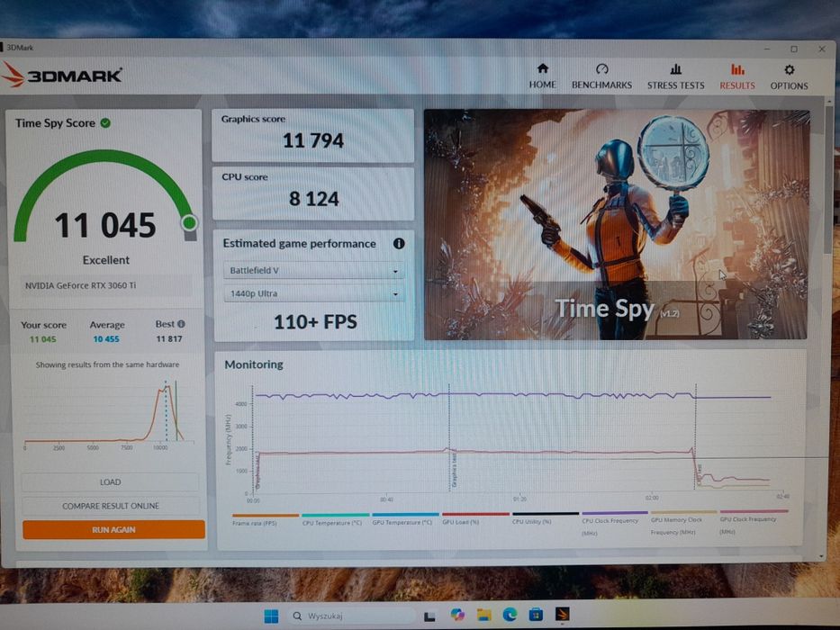Go to the HOME section
Image resolution: width=840 pixels, height=630 pixels.
pyautogui.click(x=542, y=76)
